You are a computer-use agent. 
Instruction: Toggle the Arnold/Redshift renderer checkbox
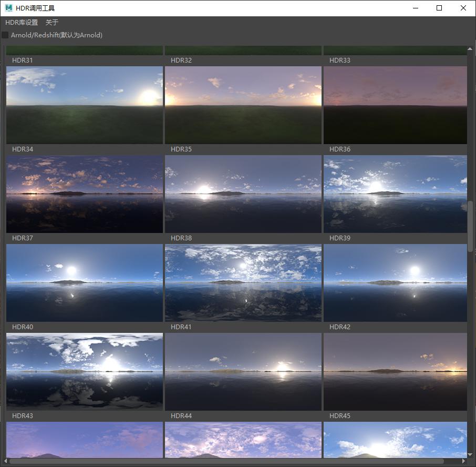tap(5, 35)
